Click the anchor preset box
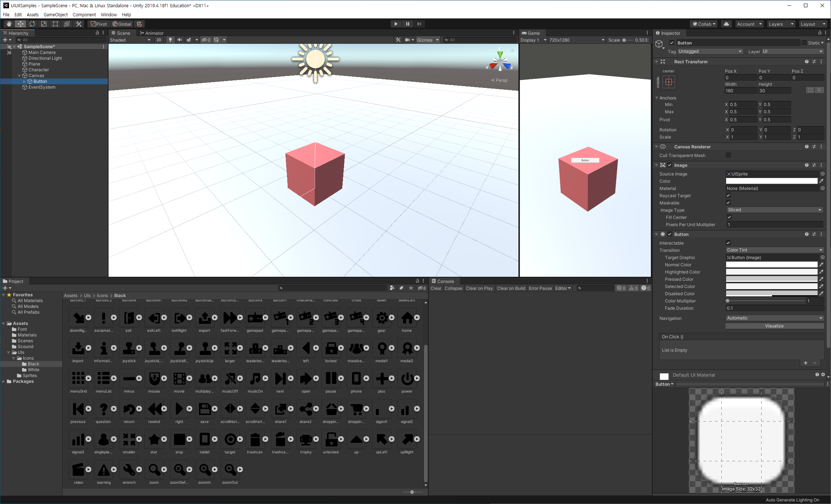This screenshot has width=831, height=504. click(669, 82)
